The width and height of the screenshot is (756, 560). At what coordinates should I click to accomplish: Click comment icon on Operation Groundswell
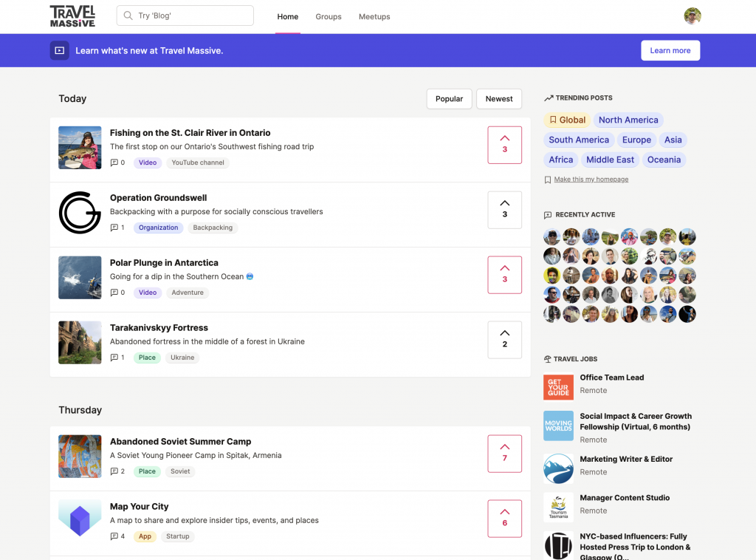coord(114,228)
